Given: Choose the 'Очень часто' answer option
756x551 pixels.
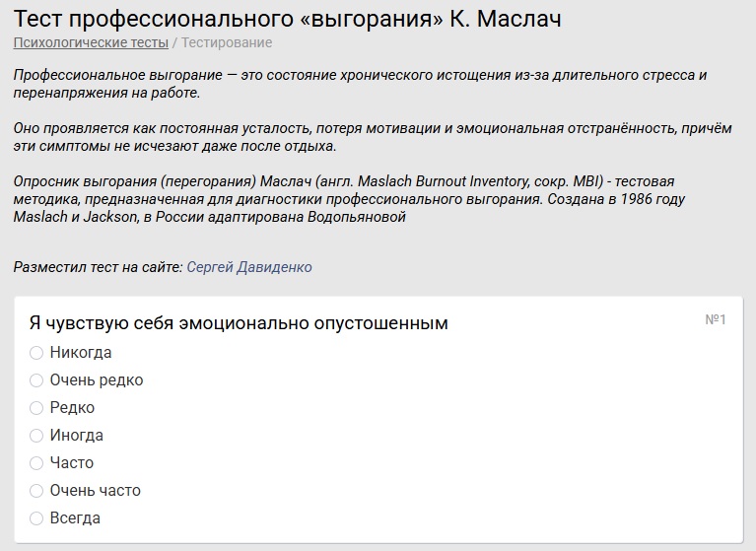Looking at the screenshot, I should (36, 491).
